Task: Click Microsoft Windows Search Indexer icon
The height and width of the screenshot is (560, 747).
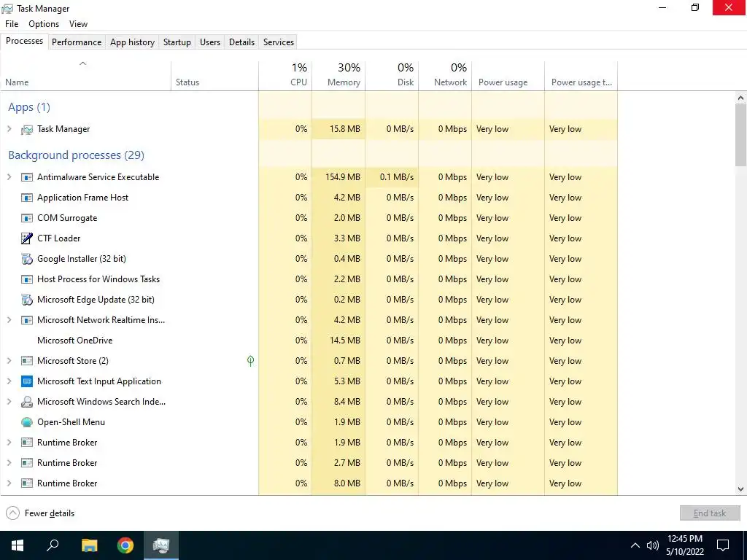Action: pyautogui.click(x=27, y=402)
